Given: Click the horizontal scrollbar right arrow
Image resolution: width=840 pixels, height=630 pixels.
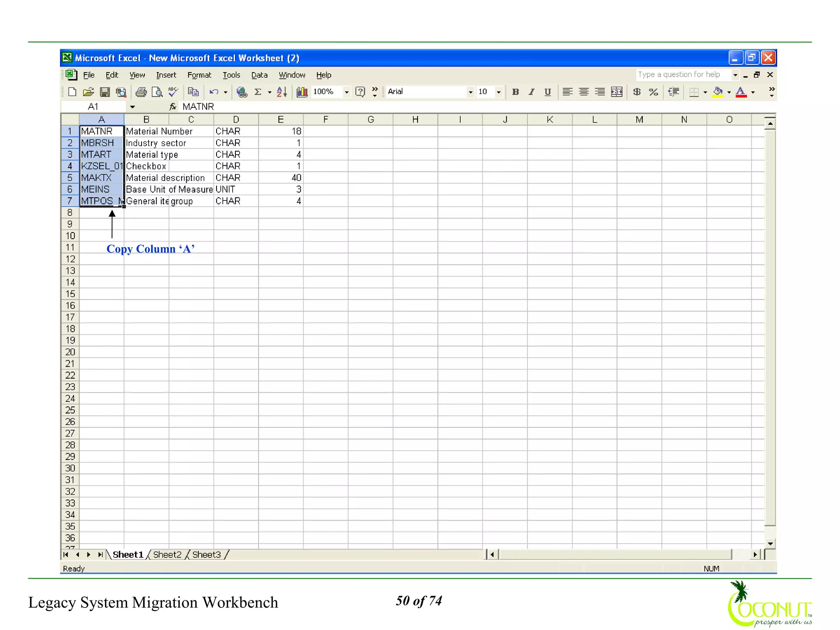Looking at the screenshot, I should point(755,555).
